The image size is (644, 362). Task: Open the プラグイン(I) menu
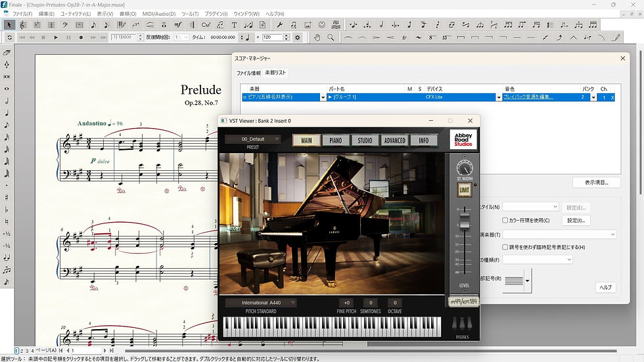pos(216,14)
